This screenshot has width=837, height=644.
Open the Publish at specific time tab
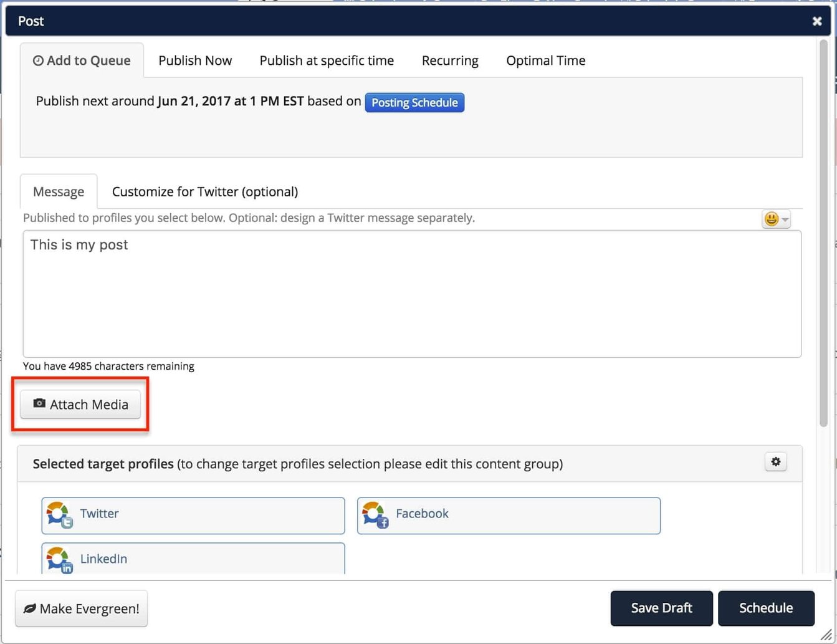click(x=327, y=60)
